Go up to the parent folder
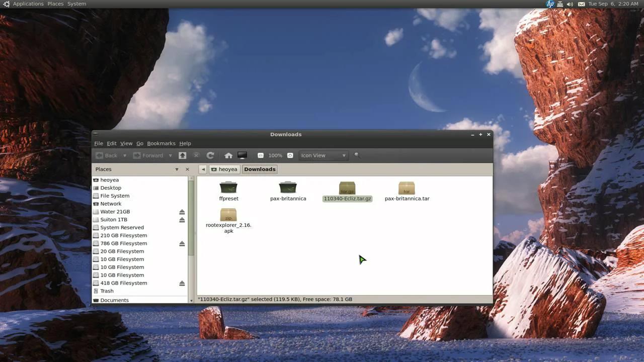644x362 pixels. (x=182, y=155)
